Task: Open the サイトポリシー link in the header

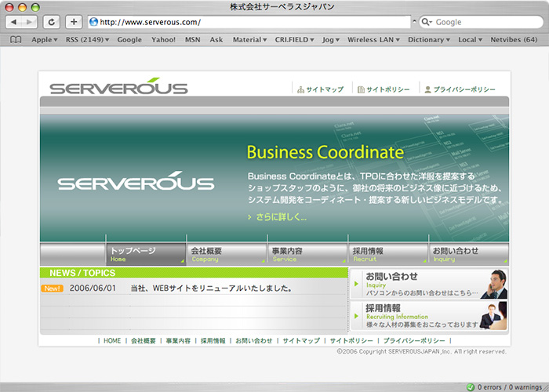Action: point(388,89)
